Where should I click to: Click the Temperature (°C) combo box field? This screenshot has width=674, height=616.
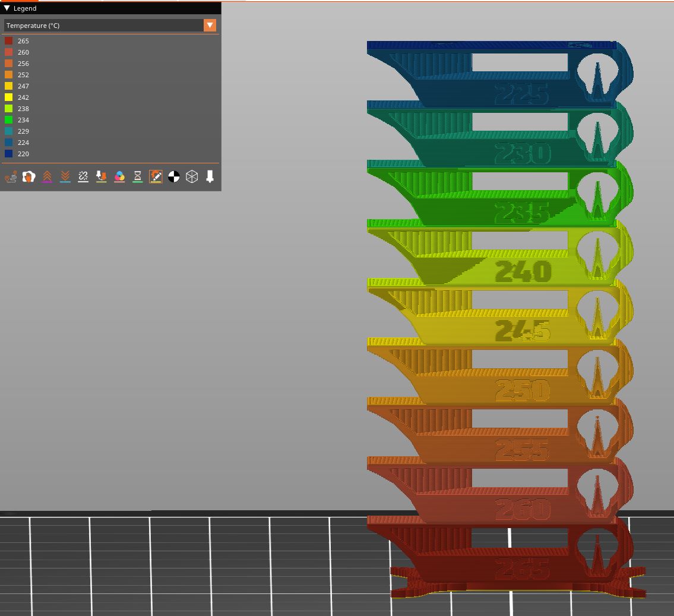tap(104, 26)
